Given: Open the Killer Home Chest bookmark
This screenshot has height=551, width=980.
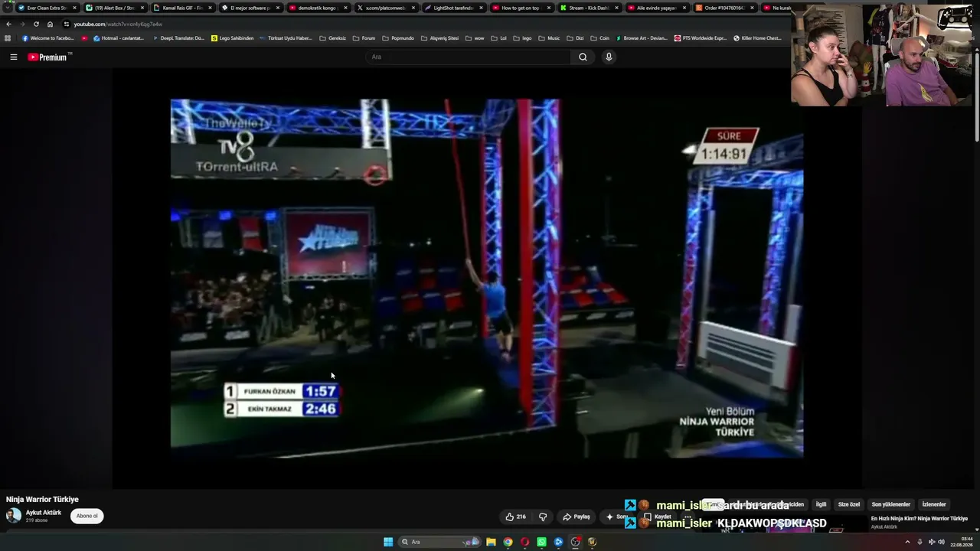Looking at the screenshot, I should [x=757, y=38].
